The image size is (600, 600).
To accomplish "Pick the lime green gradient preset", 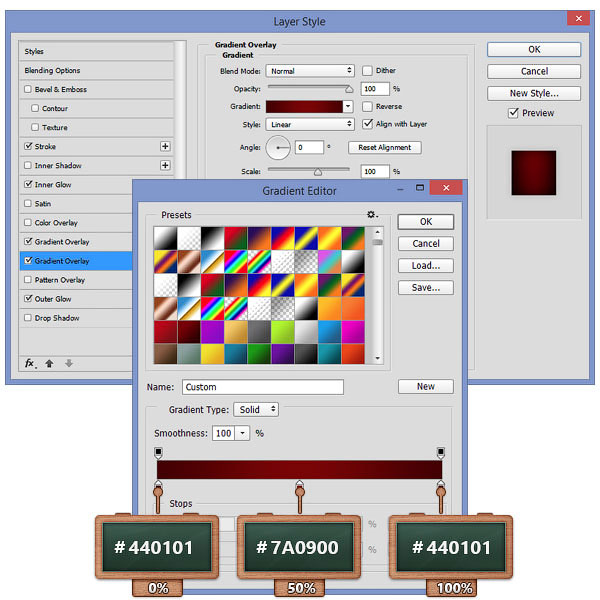I will point(282,332).
